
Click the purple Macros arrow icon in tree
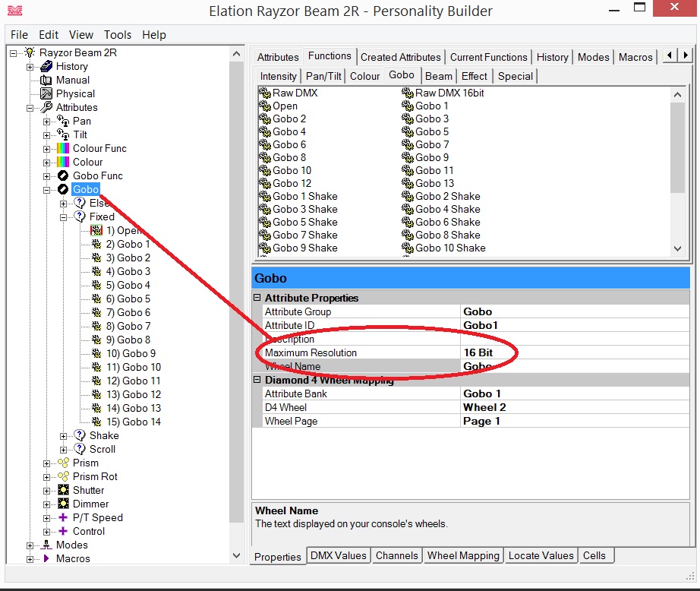pyautogui.click(x=46, y=558)
